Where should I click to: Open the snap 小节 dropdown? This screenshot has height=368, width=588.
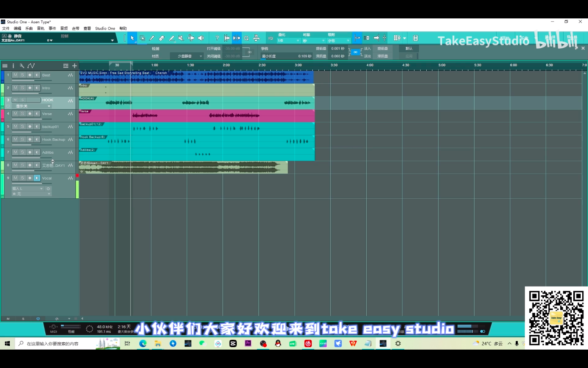pyautogui.click(x=339, y=40)
